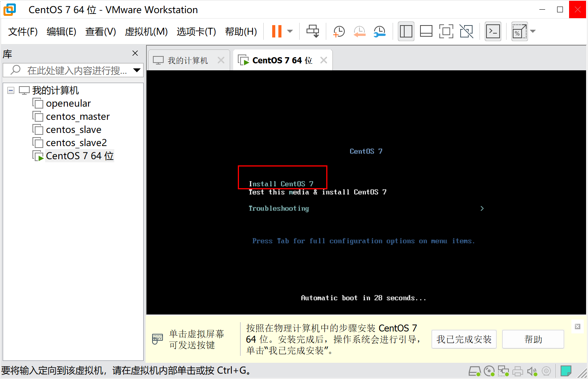Viewport: 588px width, 379px height.
Task: Select Install CentOS 7 boot option
Action: coord(281,184)
